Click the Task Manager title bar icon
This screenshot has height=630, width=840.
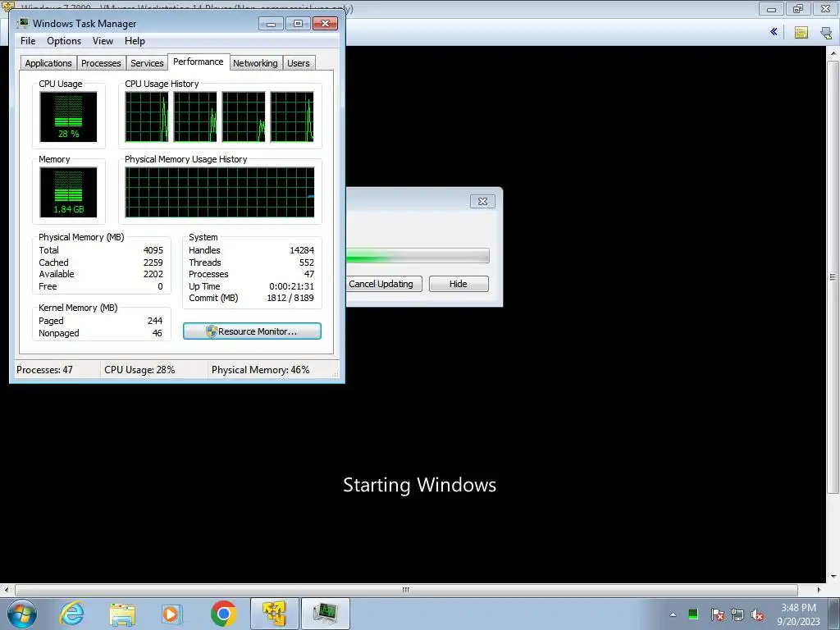pos(23,24)
